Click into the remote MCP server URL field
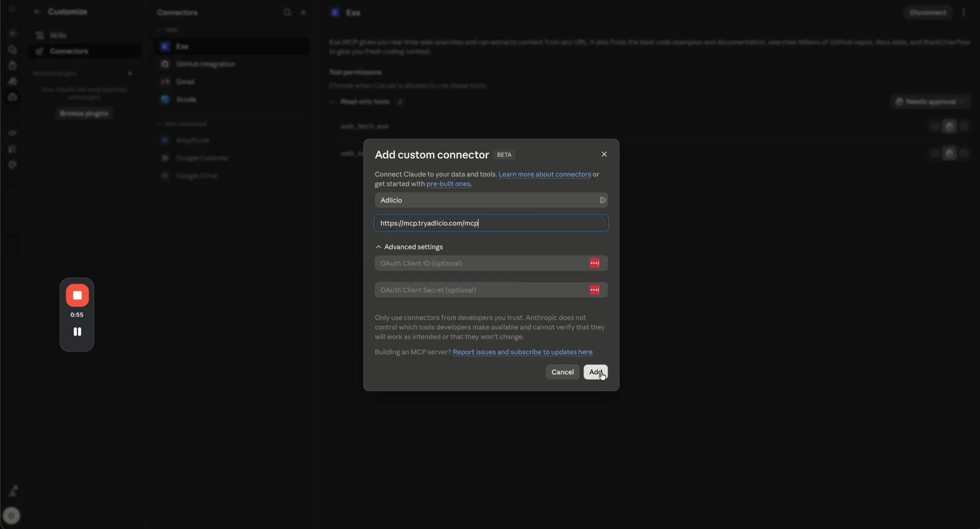Viewport: 980px width, 529px height. pos(491,223)
